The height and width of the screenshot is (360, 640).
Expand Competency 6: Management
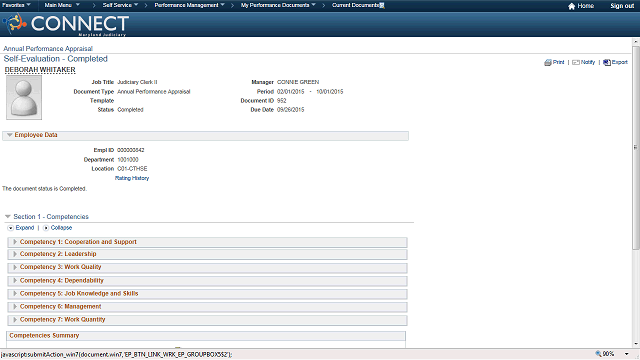coord(15,307)
